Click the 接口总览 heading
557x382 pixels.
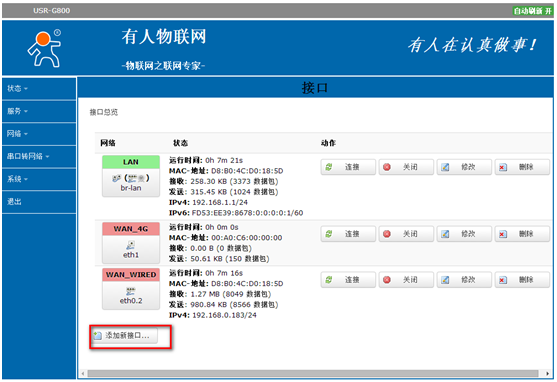tap(104, 112)
